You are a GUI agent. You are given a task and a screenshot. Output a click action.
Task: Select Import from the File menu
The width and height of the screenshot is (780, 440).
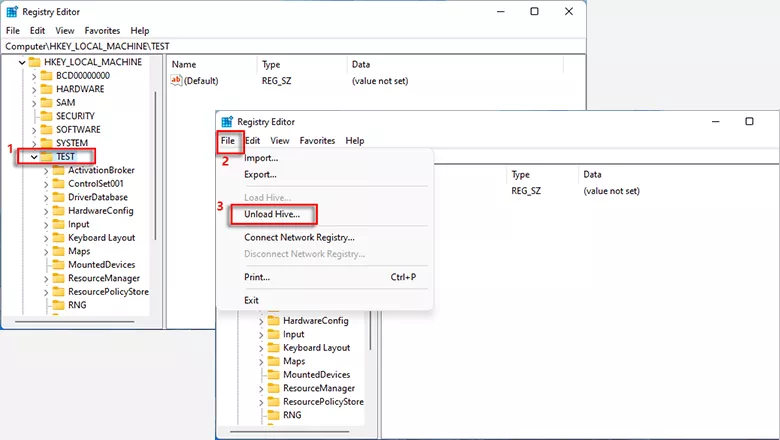coord(261,158)
